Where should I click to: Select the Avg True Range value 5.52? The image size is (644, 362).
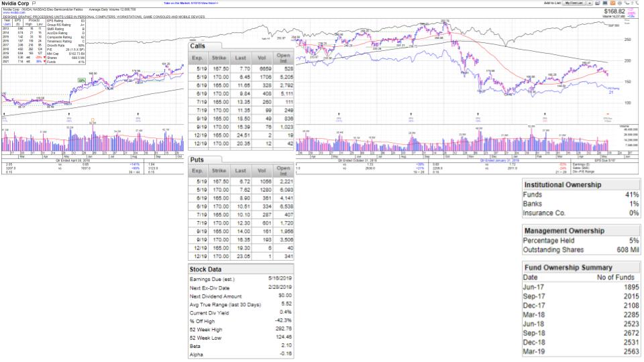pos(286,304)
